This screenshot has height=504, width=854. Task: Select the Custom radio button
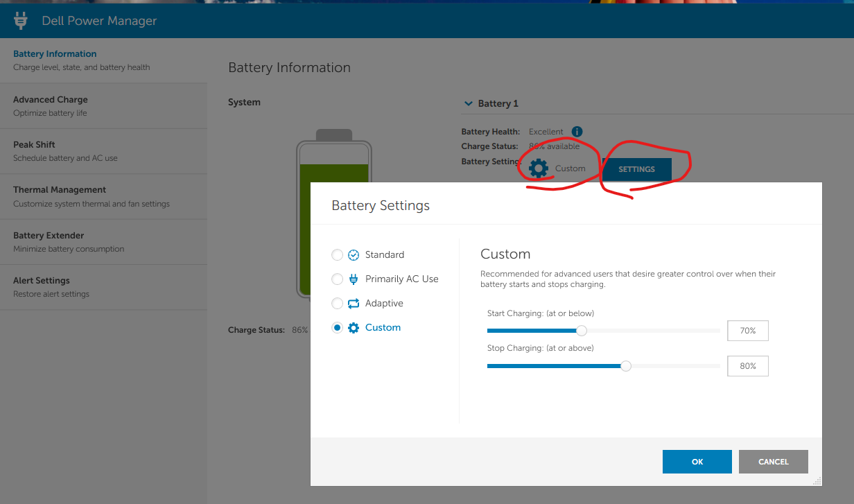[337, 328]
